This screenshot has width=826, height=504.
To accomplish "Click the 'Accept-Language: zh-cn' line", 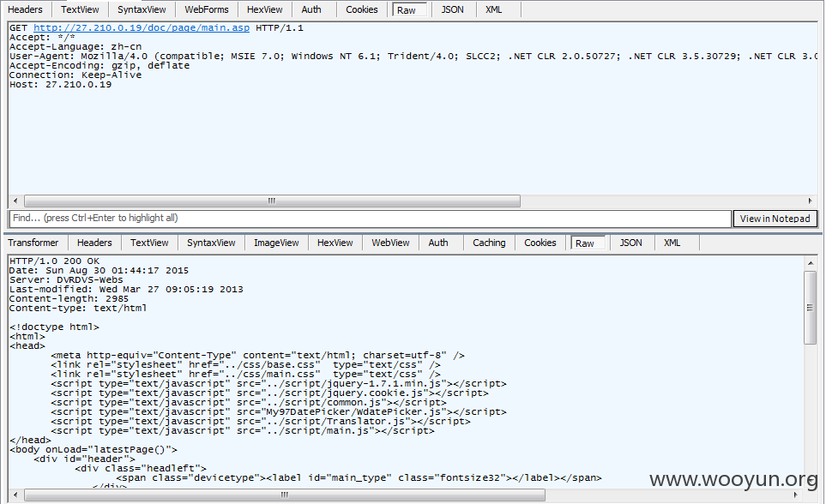I will [75, 47].
